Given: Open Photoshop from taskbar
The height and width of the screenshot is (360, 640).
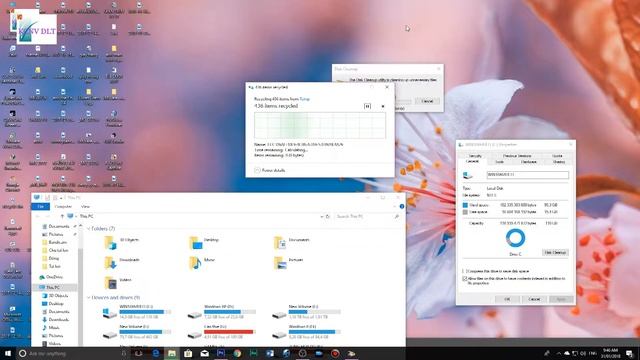Looking at the screenshot, I should (x=221, y=353).
